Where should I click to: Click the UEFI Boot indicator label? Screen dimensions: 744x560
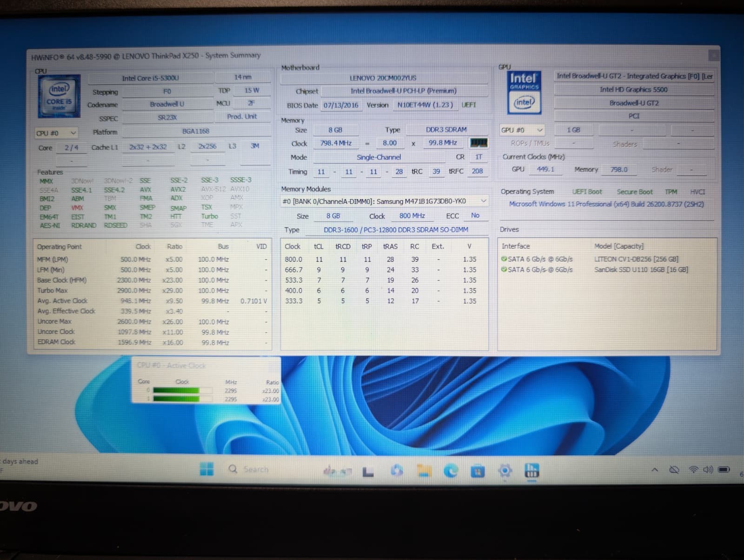pyautogui.click(x=587, y=192)
